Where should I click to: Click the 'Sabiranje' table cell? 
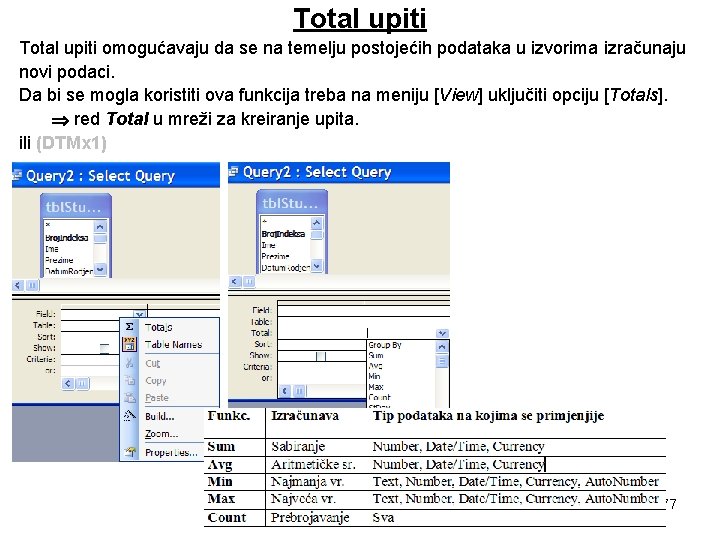click(298, 446)
